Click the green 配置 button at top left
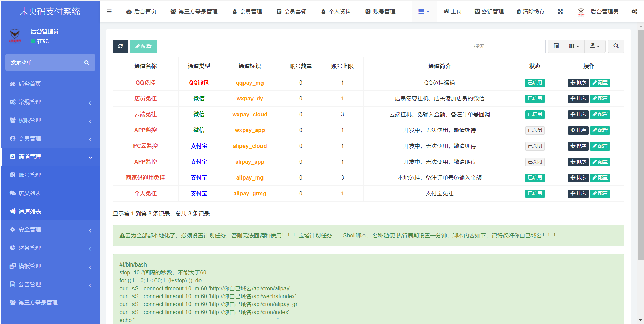The height and width of the screenshot is (324, 644). pos(143,46)
